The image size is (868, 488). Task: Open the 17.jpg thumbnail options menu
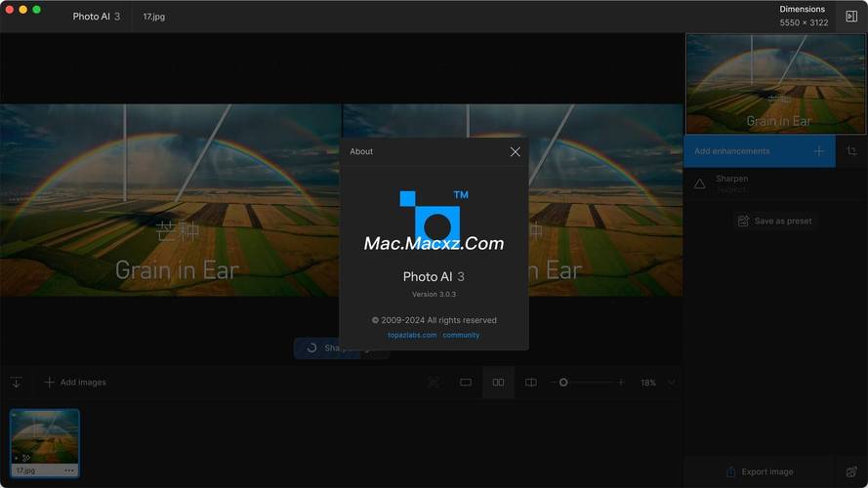[69, 470]
